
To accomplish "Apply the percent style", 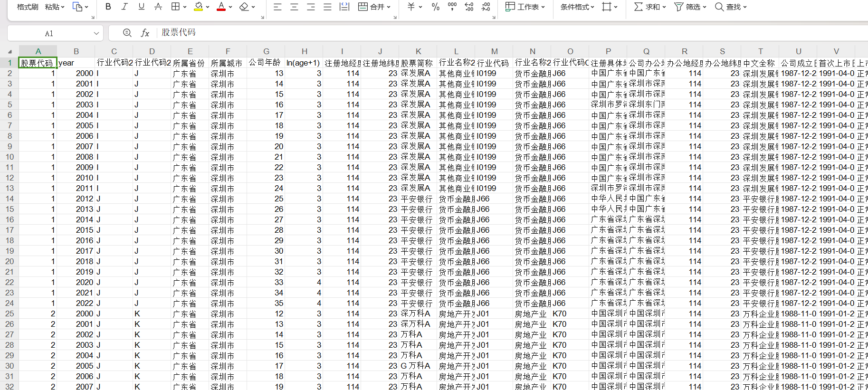I will [435, 7].
